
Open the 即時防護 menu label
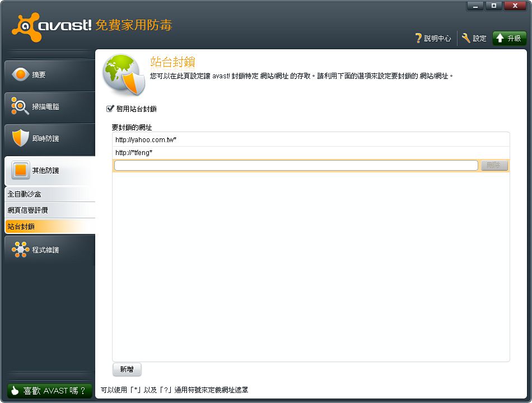(45, 138)
